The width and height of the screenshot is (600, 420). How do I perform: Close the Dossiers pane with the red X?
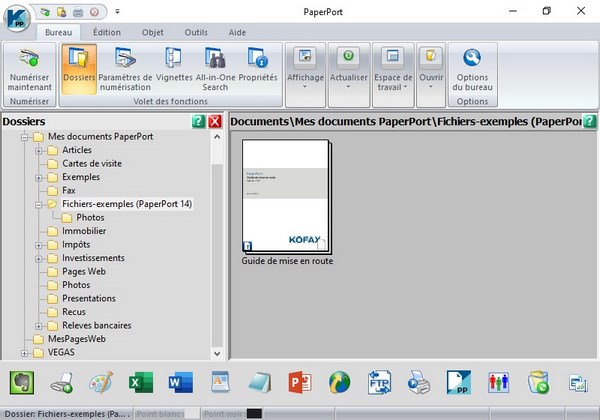click(x=215, y=122)
